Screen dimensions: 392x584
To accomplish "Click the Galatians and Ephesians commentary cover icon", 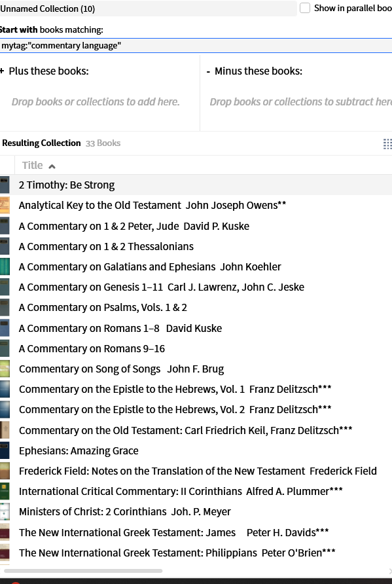I will tap(5, 266).
